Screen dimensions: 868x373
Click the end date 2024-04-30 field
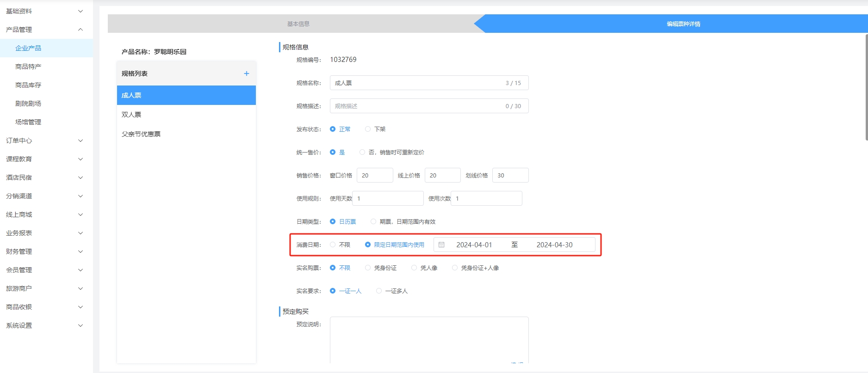554,245
